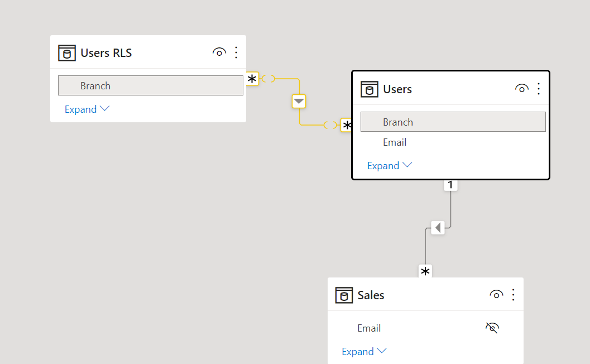This screenshot has width=590, height=364.
Task: Toggle visibility eye on Users RLS table
Action: (219, 52)
